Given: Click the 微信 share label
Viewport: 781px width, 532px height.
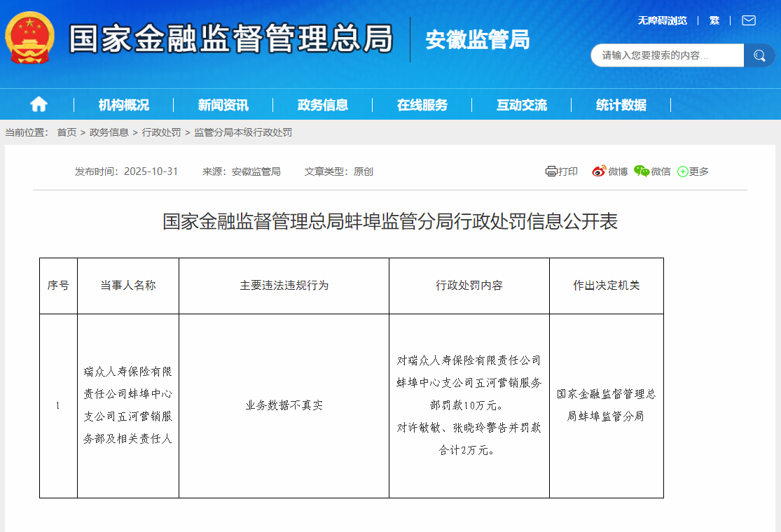Looking at the screenshot, I should [661, 171].
